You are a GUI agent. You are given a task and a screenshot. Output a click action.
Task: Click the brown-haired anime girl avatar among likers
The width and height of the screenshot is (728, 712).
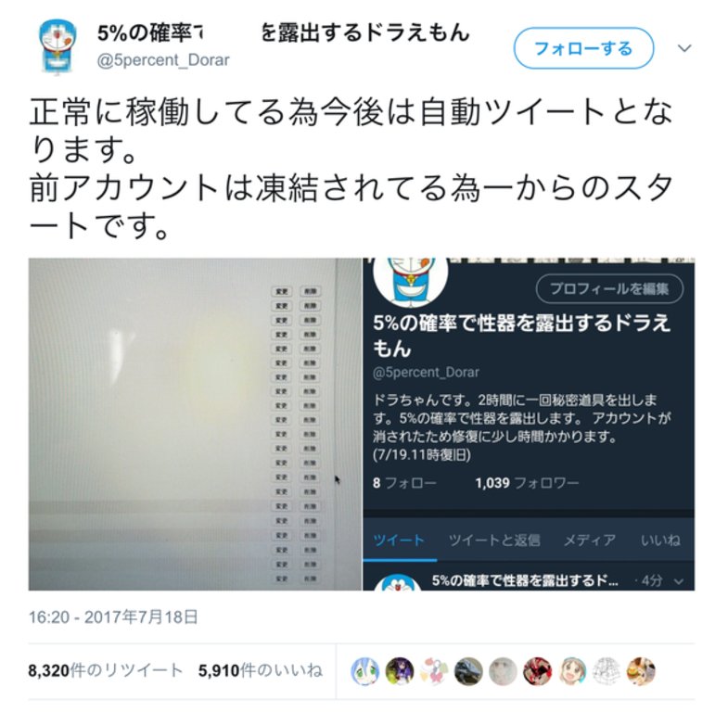pos(572,671)
